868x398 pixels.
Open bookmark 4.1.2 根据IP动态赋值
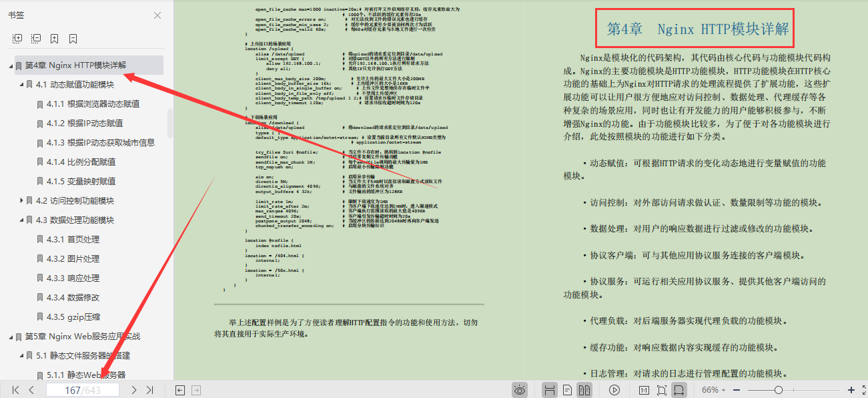coord(85,124)
